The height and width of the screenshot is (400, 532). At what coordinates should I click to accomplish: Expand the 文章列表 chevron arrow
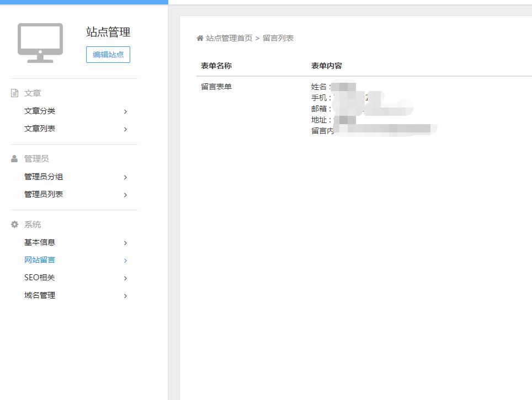point(125,129)
